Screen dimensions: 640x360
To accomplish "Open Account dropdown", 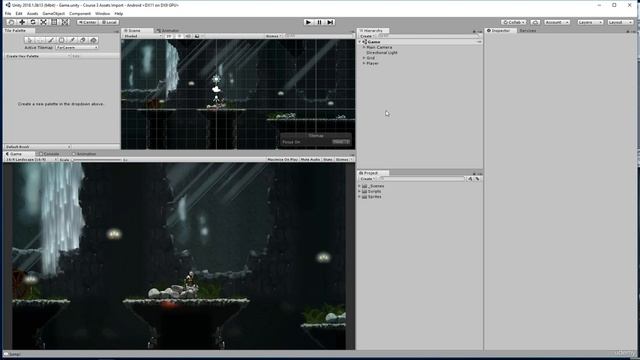I will click(x=557, y=22).
